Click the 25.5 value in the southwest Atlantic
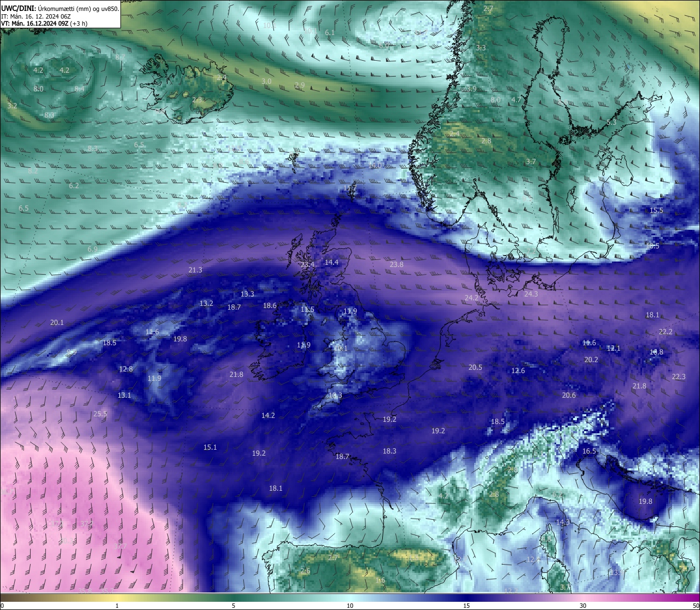The width and height of the screenshot is (700, 610). pyautogui.click(x=100, y=414)
